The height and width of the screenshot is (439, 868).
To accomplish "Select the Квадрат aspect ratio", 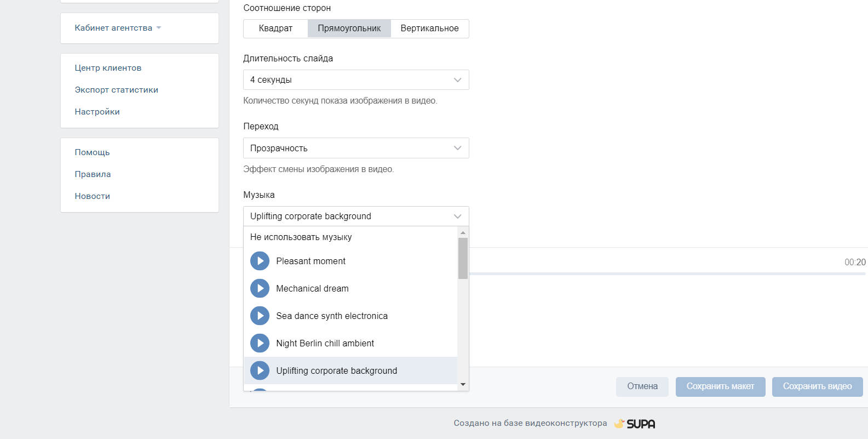I will [x=275, y=28].
